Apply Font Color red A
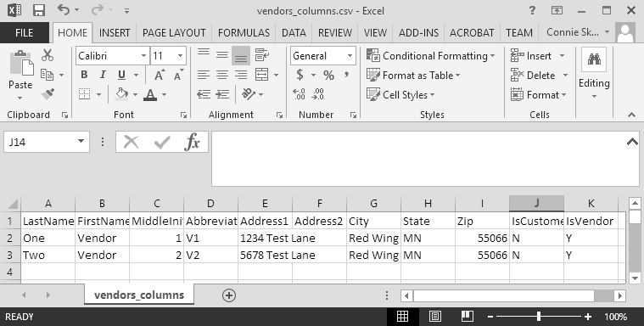This screenshot has height=326, width=644. (151, 94)
